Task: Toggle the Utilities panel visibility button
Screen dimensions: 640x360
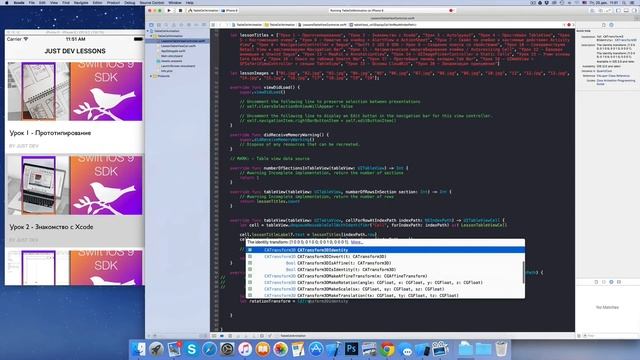Action: [634, 11]
